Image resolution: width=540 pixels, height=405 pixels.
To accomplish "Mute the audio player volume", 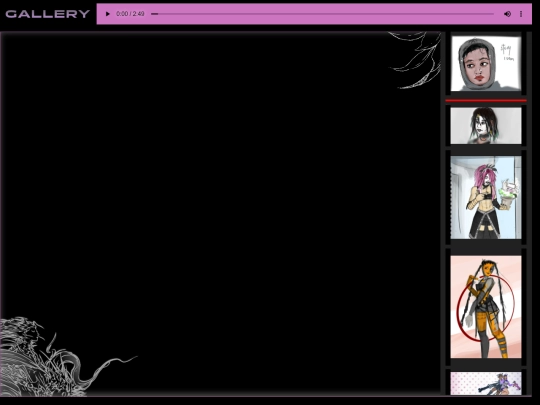I will [x=507, y=14].
